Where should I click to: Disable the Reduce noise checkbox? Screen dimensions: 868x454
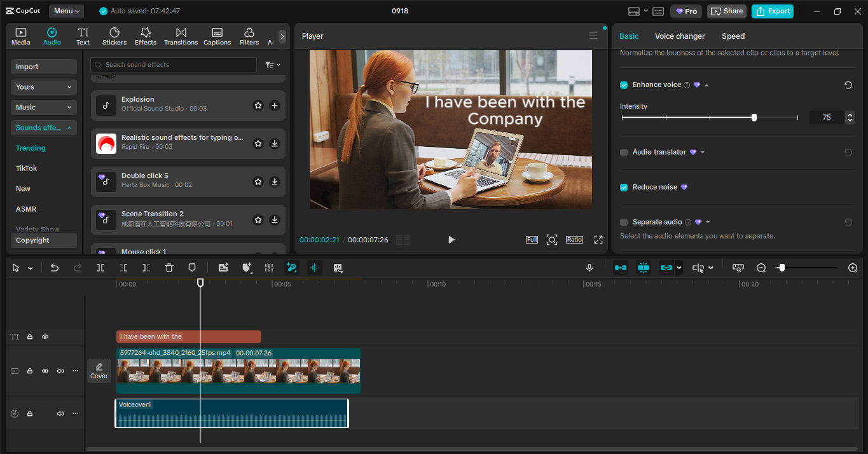(x=624, y=187)
